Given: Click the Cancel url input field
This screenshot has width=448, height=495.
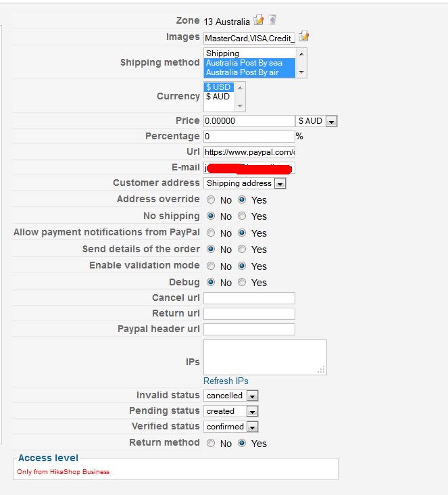Looking at the screenshot, I should [x=249, y=298].
